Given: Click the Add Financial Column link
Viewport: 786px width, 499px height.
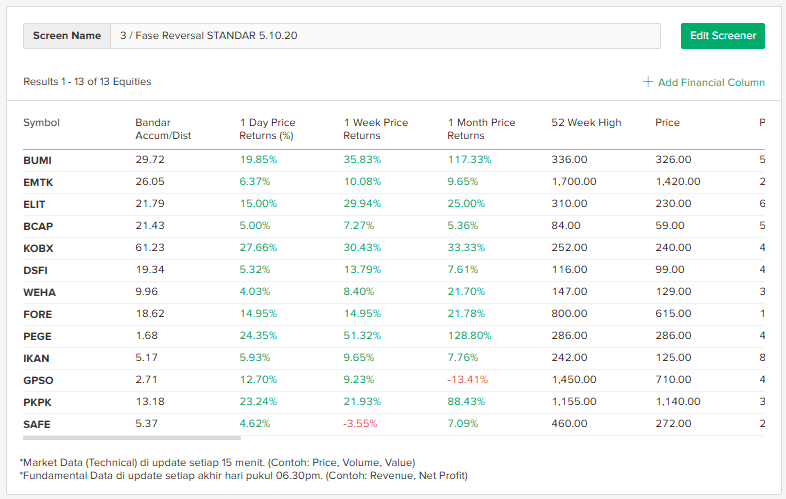Looking at the screenshot, I should (x=710, y=82).
